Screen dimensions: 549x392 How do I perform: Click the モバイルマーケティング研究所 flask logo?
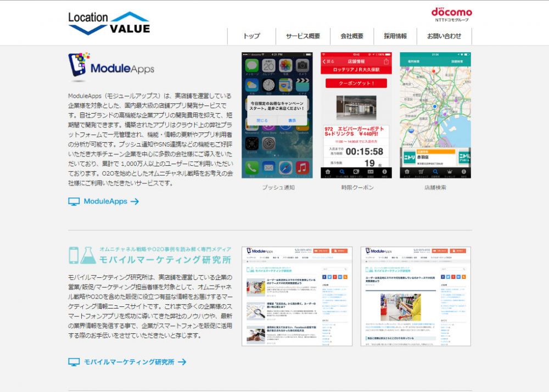tap(82, 255)
